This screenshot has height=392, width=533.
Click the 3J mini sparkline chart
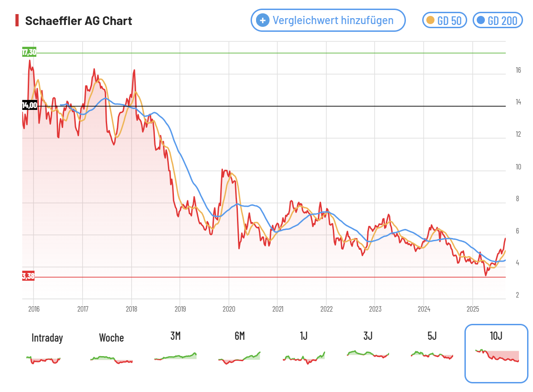point(368,354)
